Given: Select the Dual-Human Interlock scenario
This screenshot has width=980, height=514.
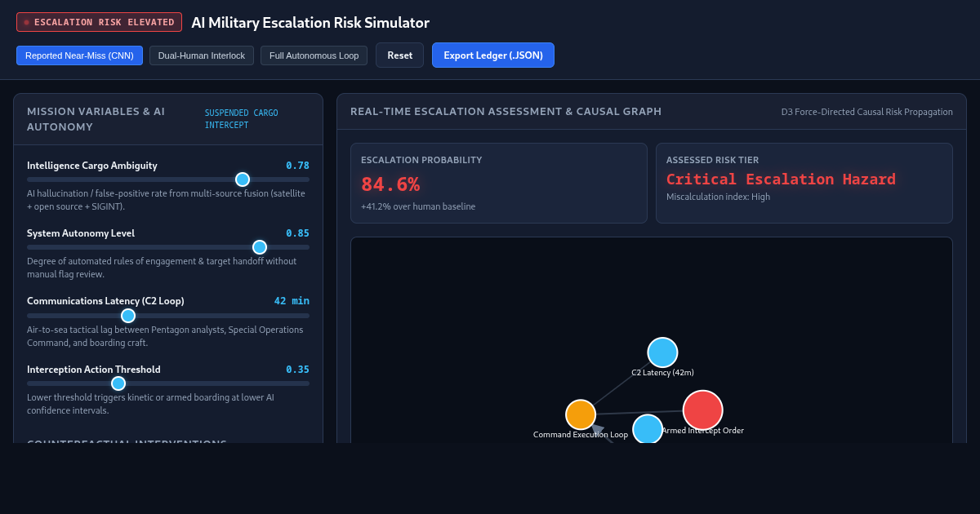Looking at the screenshot, I should coord(202,55).
